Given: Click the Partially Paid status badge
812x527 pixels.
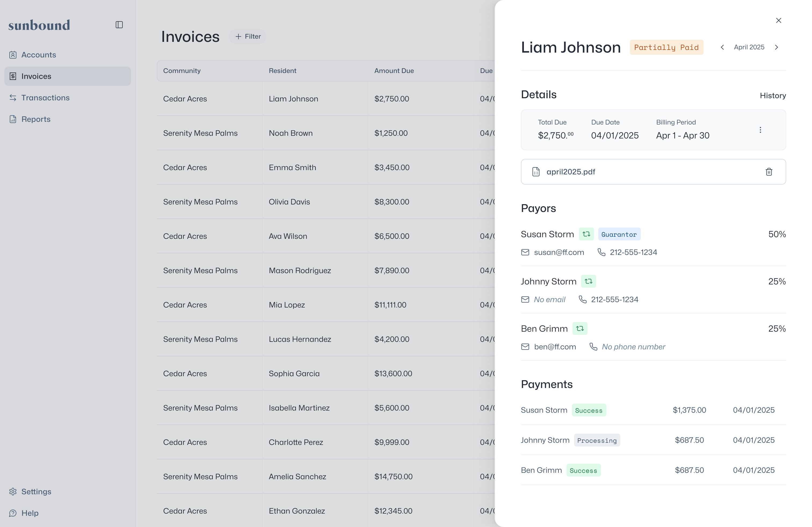Looking at the screenshot, I should (x=666, y=47).
